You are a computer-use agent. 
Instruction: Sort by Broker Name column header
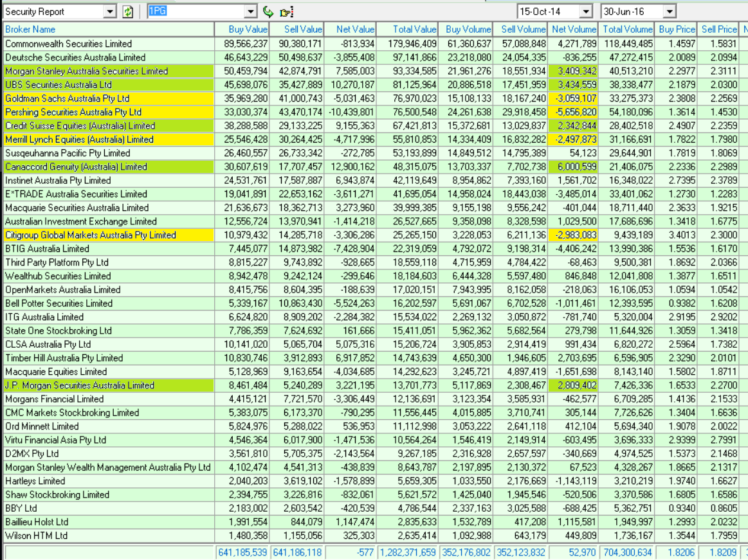click(108, 29)
